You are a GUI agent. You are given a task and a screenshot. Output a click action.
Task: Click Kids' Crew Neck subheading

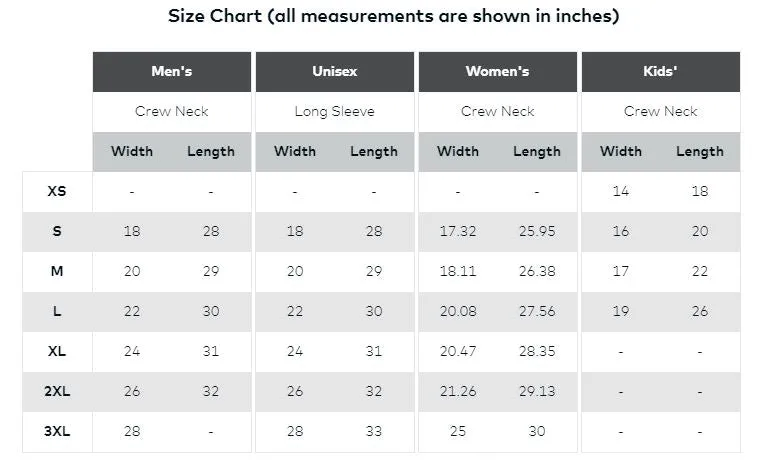click(x=661, y=111)
